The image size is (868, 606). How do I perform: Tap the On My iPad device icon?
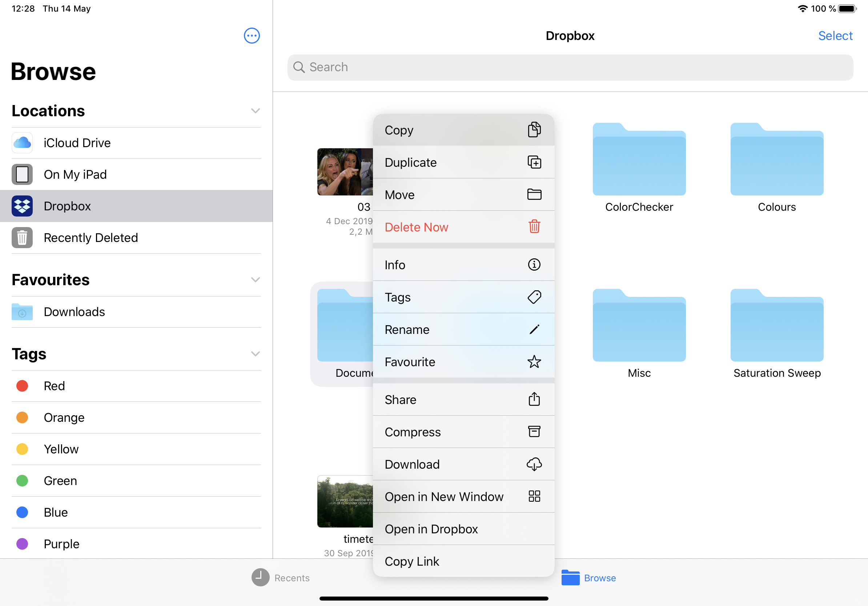click(22, 174)
